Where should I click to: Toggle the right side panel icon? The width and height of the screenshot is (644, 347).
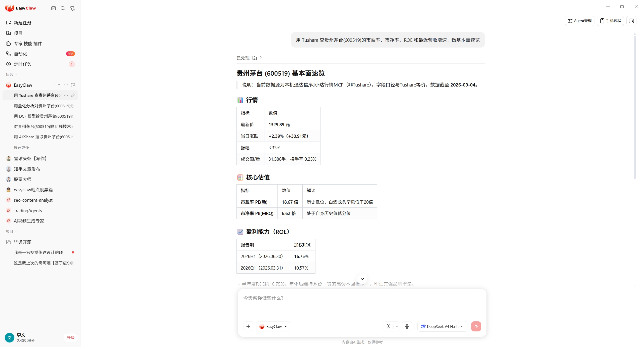(631, 21)
